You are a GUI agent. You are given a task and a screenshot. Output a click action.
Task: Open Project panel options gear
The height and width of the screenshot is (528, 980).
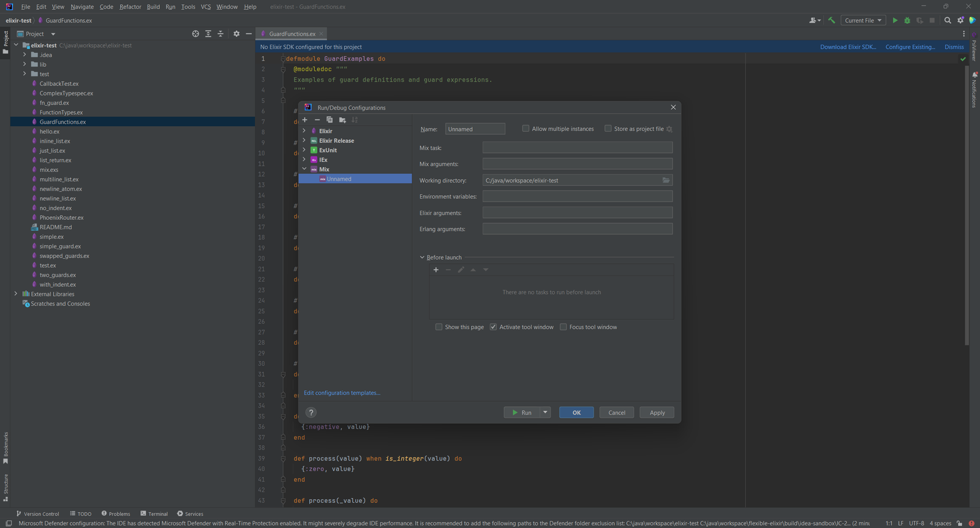pos(236,34)
